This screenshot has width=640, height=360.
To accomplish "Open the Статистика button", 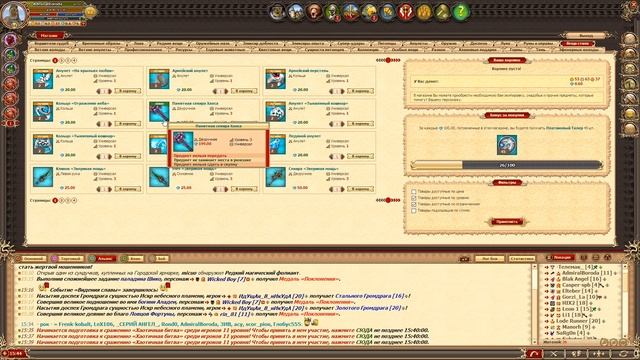I will click(522, 259).
